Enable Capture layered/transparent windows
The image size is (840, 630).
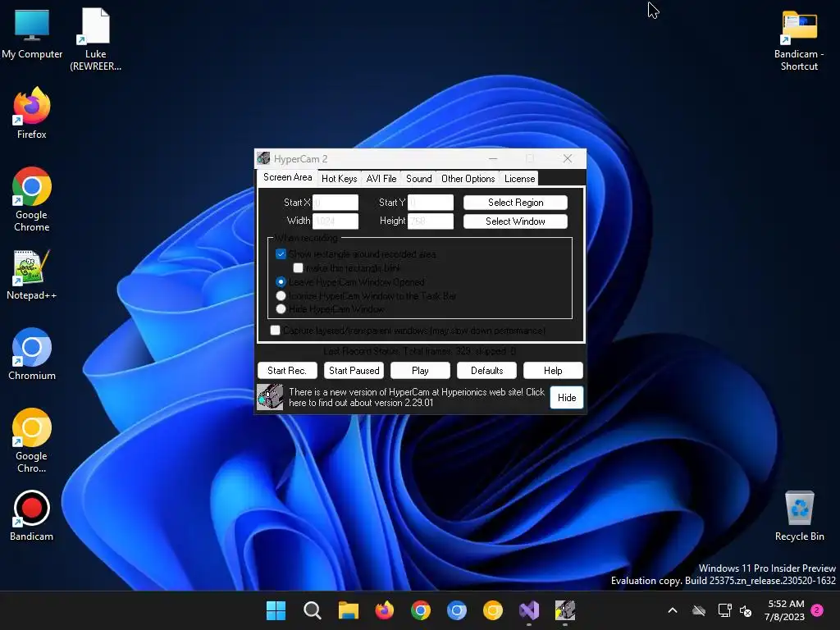(x=276, y=331)
